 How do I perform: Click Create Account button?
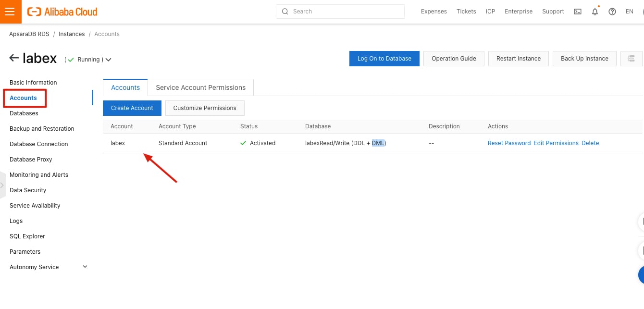pyautogui.click(x=132, y=108)
